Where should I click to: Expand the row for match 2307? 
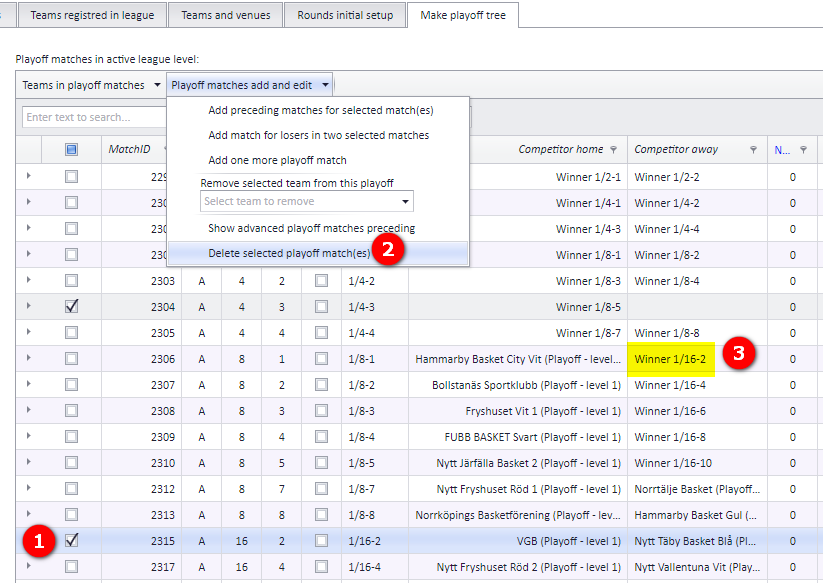click(x=29, y=384)
